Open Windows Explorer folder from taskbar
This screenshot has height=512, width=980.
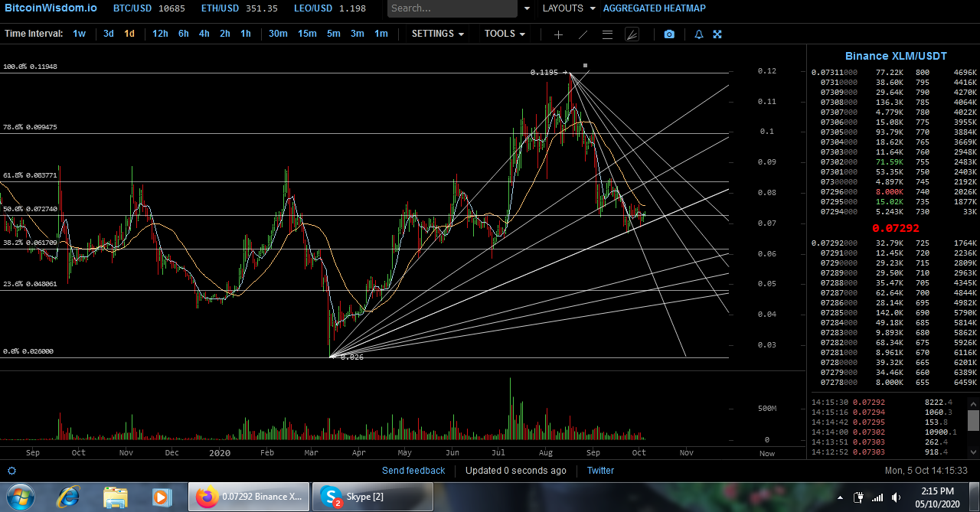coord(116,497)
